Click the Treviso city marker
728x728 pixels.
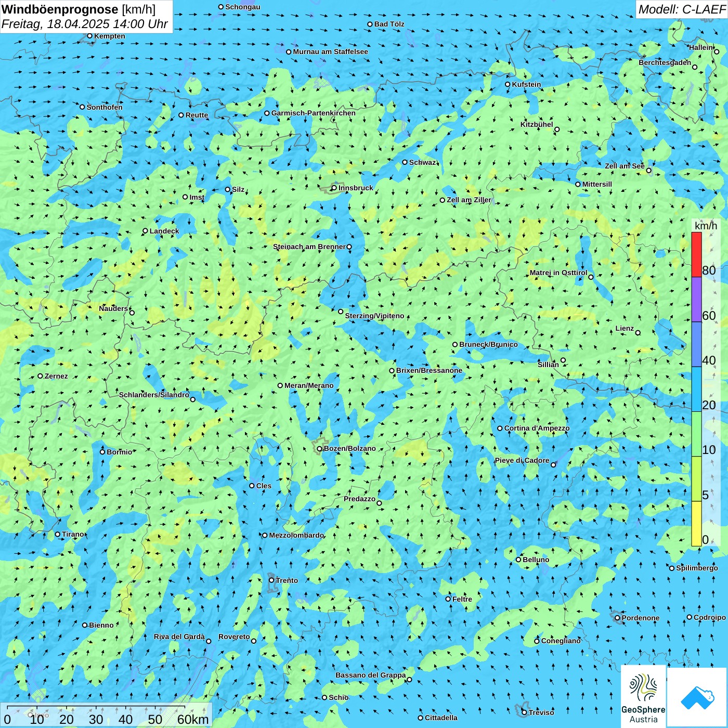pos(525,712)
